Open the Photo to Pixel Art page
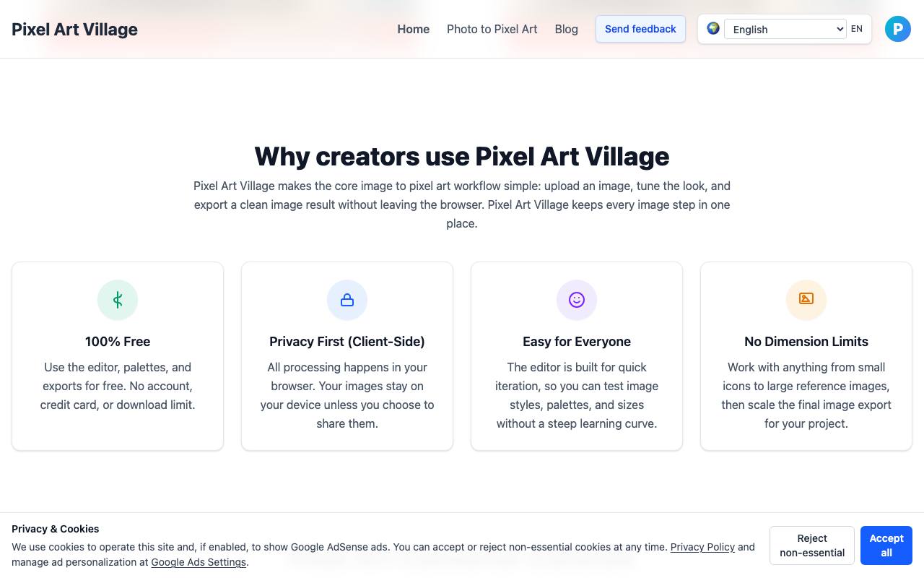Image resolution: width=924 pixels, height=578 pixels. [492, 29]
